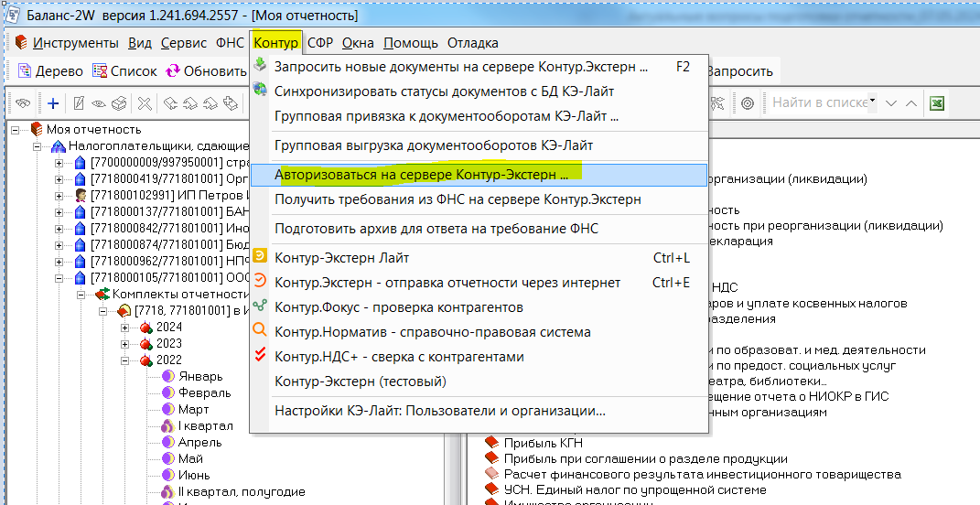
Task: Select Контур-Экстерн (тестовый) menu entry
Action: (479, 381)
